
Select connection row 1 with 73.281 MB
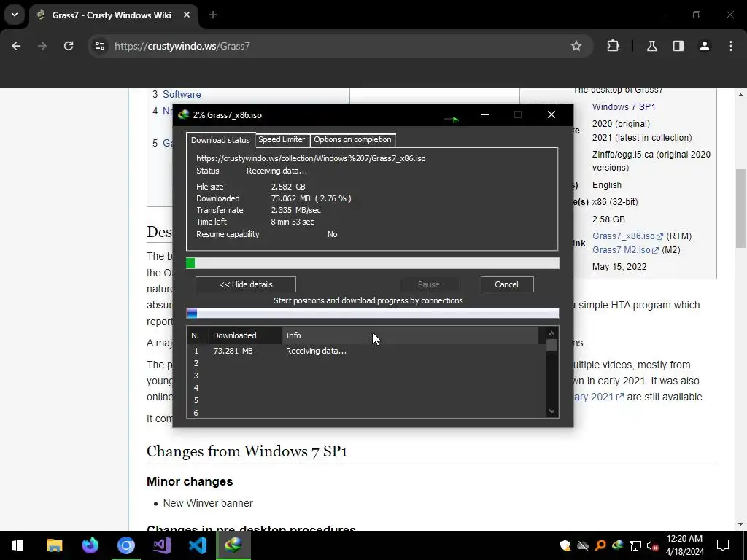(366, 351)
